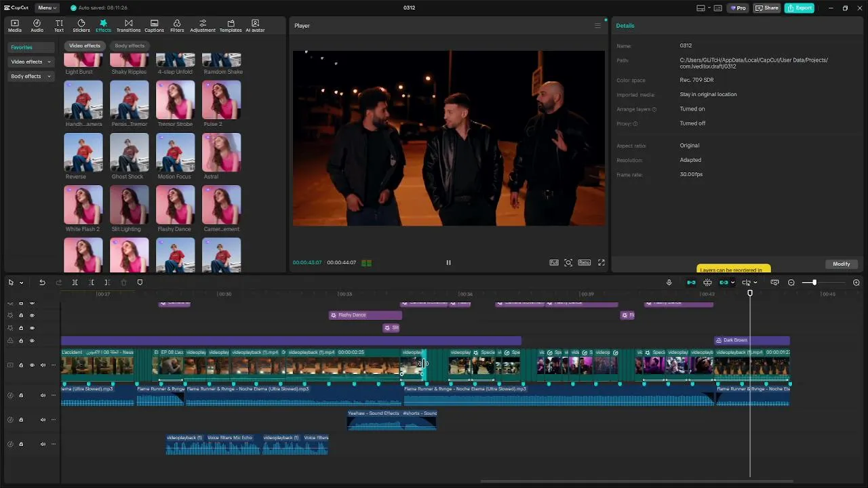The image size is (868, 488).
Task: Switch to the Text tab
Action: point(59,26)
